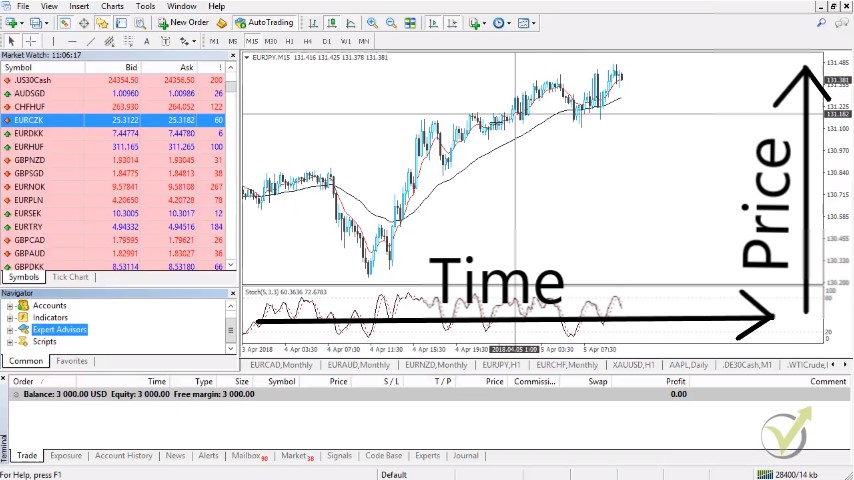The image size is (854, 480).
Task: Open the Tools menu
Action: [x=145, y=6]
